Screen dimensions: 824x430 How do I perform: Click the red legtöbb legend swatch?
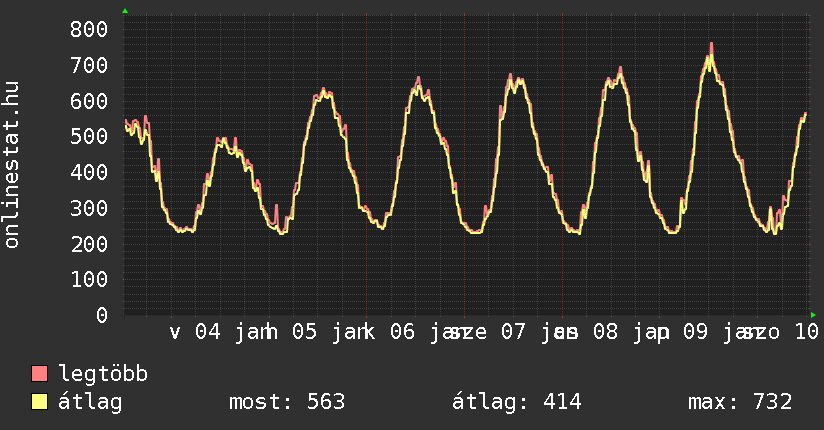[40, 374]
